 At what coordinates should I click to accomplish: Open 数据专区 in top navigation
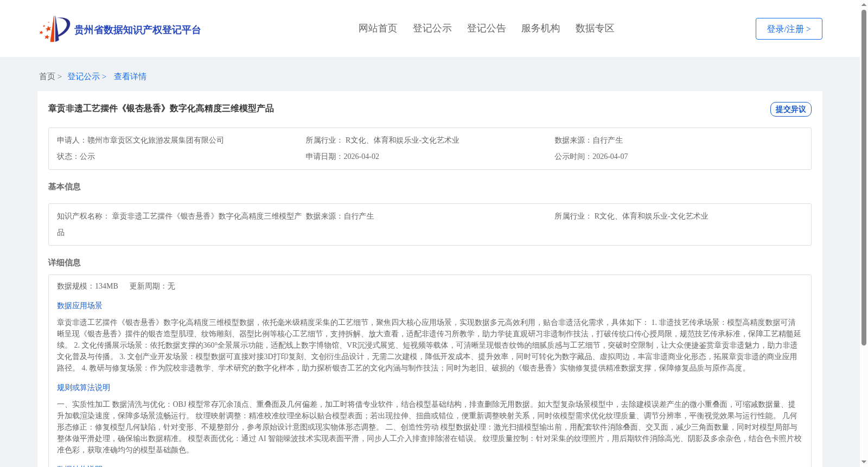point(595,28)
